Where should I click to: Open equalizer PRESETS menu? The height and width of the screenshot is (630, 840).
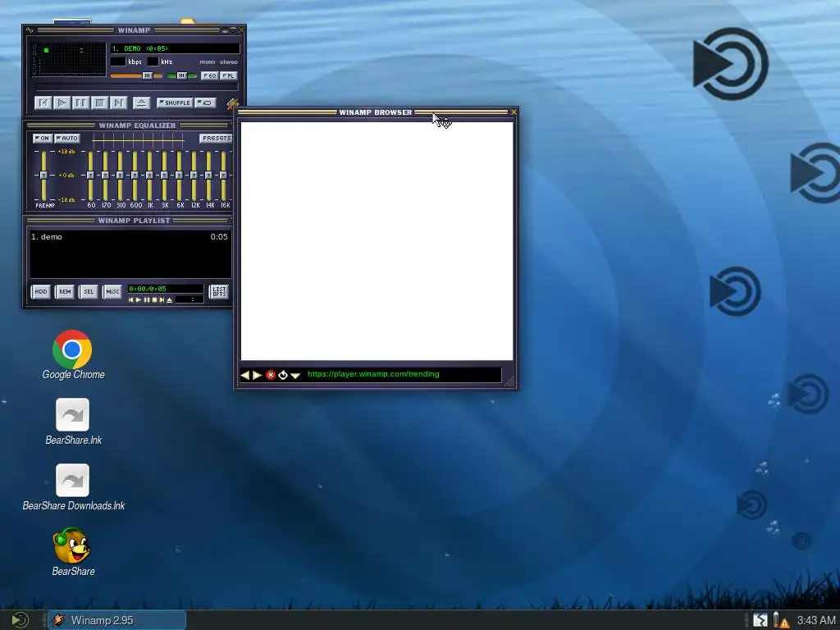coord(216,138)
